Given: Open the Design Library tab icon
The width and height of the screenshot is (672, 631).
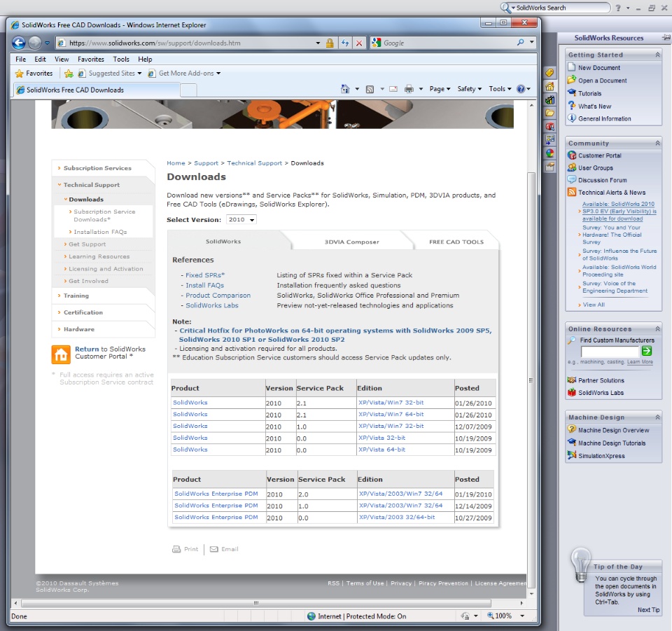Looking at the screenshot, I should click(x=550, y=100).
